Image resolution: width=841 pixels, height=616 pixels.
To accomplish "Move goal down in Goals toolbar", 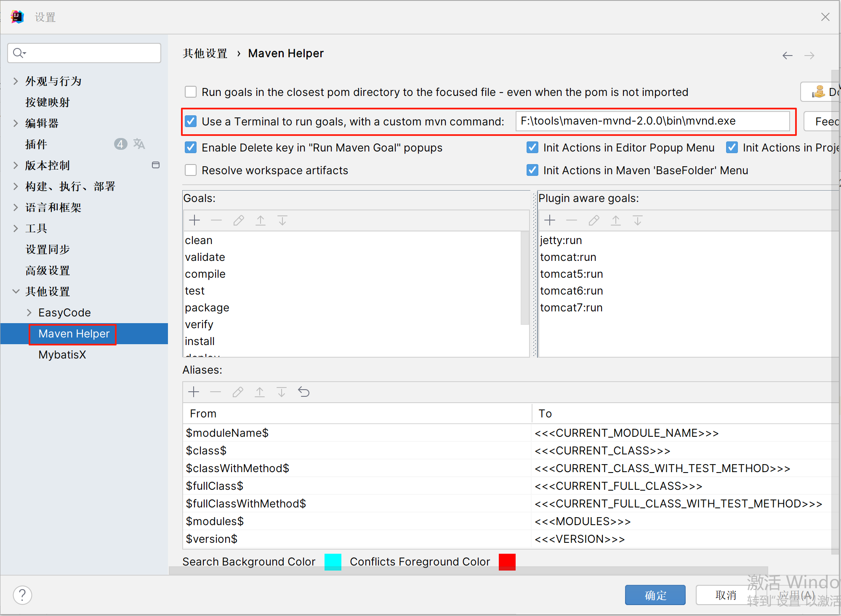I will pos(282,220).
